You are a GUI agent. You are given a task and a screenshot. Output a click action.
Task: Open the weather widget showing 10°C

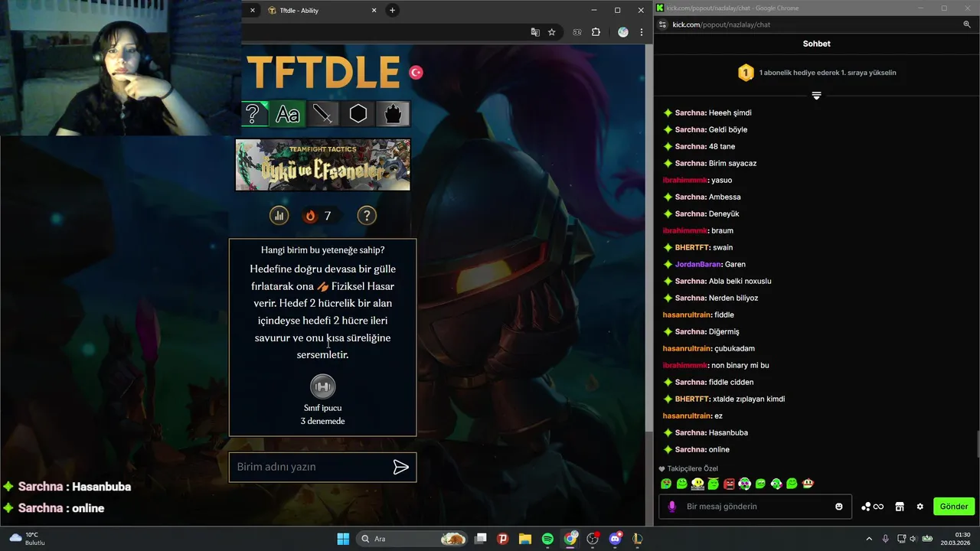(x=29, y=539)
